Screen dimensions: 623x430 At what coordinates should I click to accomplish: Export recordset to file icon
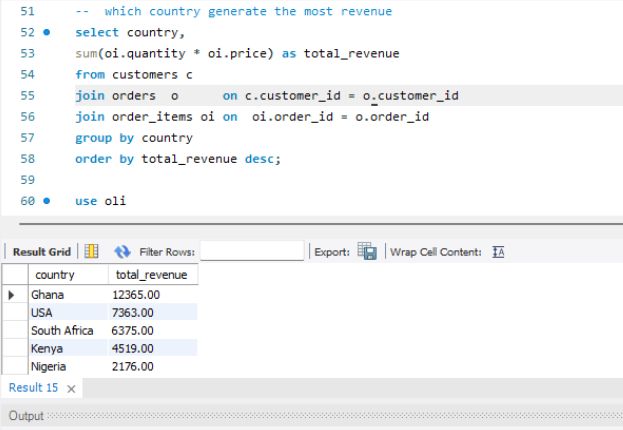pyautogui.click(x=367, y=251)
